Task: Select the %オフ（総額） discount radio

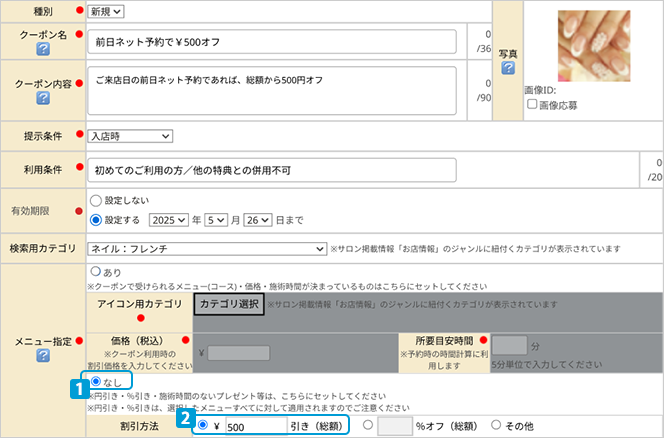Action: (x=369, y=425)
